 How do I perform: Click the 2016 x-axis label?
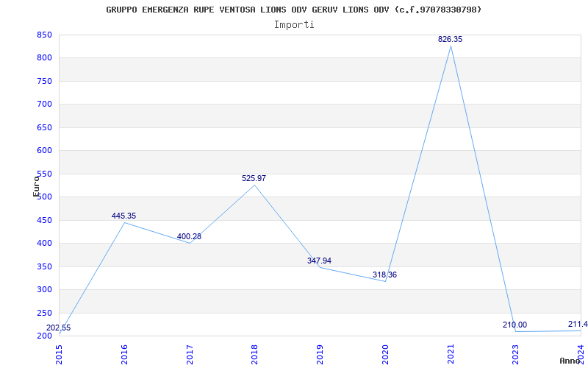pos(124,355)
